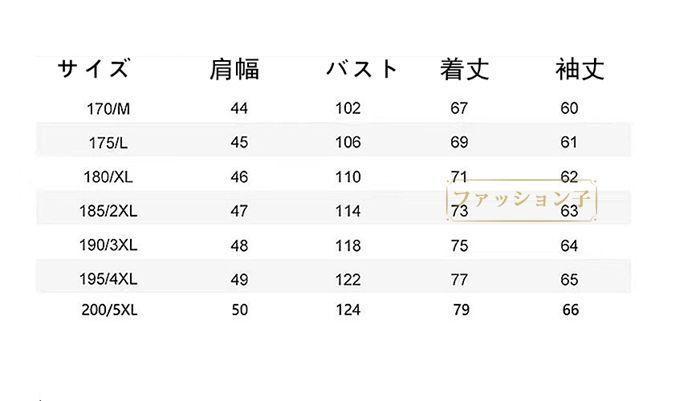Screen dimensions: 700x401
Task: Click bust value 110 for XL
Action: click(348, 177)
